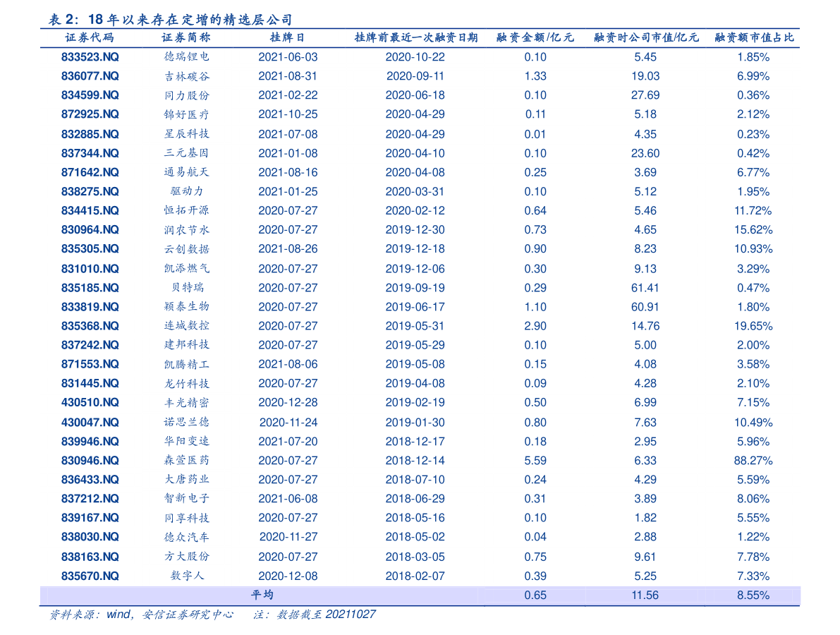The height and width of the screenshot is (635, 840).
Task: Select security code 834599.NQ
Action: 90,95
